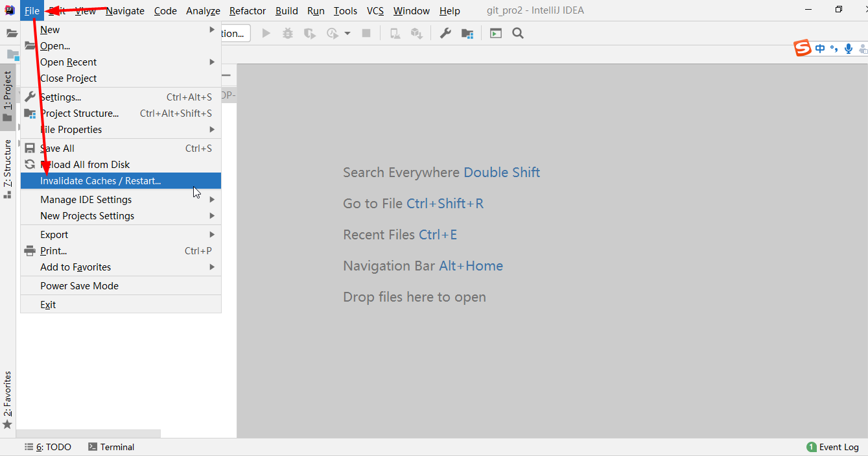
Task: Select Close Project
Action: (121, 78)
